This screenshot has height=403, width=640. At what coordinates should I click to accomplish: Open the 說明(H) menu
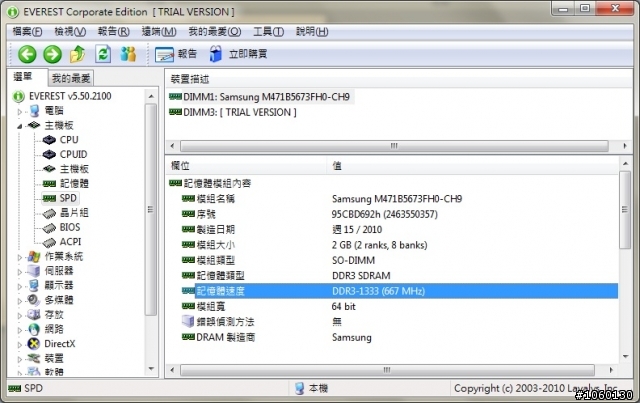tap(312, 31)
